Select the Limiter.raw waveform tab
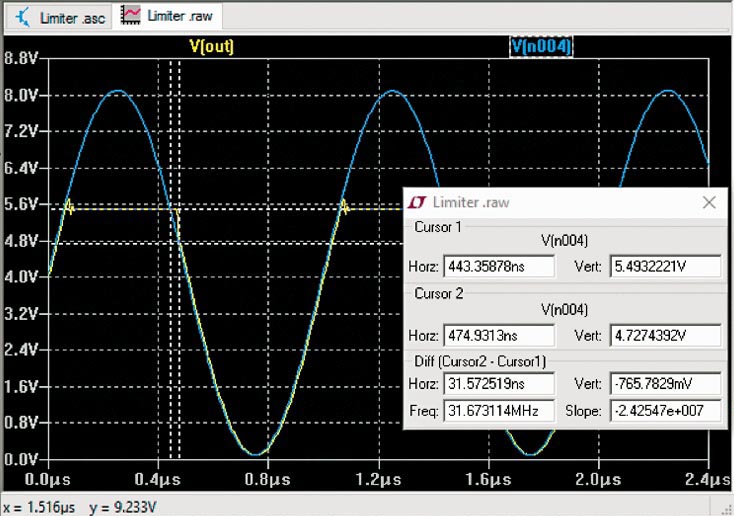734x516 pixels. 180,16
